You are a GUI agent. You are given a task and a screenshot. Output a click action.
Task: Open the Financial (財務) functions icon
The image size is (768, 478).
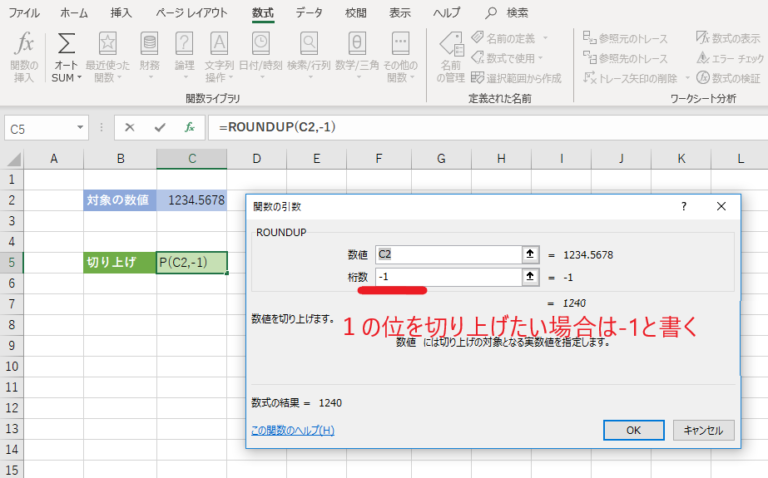pyautogui.click(x=149, y=56)
